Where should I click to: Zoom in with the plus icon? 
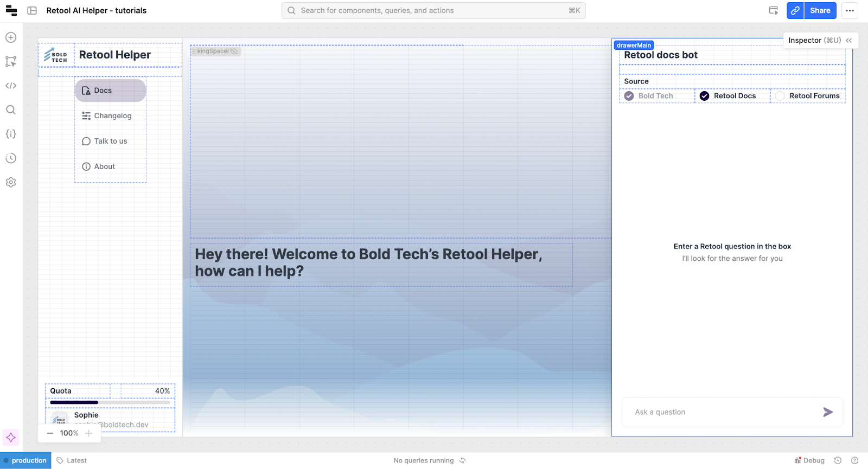[x=89, y=433]
